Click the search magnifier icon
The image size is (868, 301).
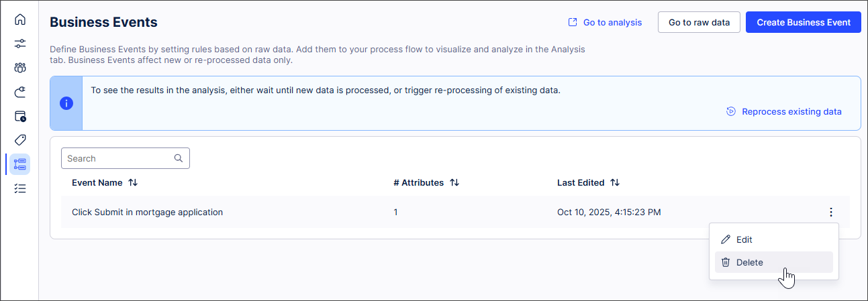tap(179, 158)
